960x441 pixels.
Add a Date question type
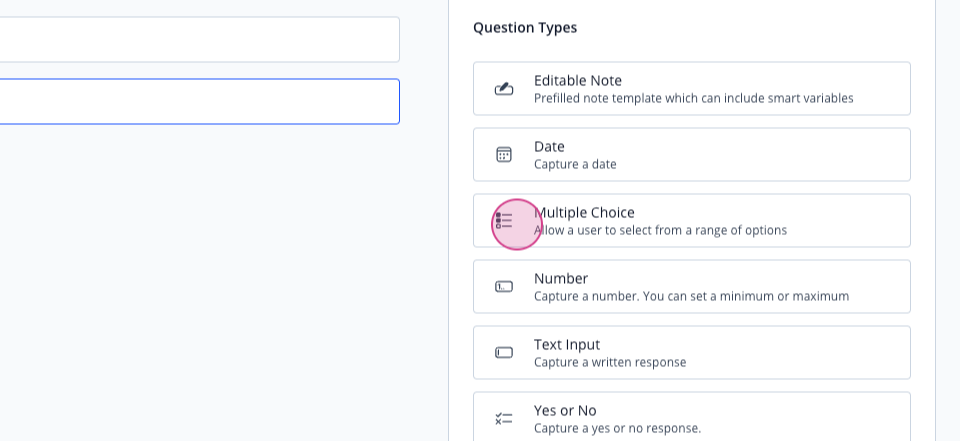[x=692, y=154]
